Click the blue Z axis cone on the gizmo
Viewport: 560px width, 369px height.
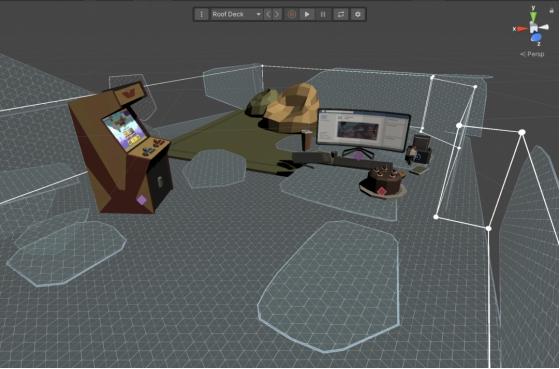click(536, 37)
